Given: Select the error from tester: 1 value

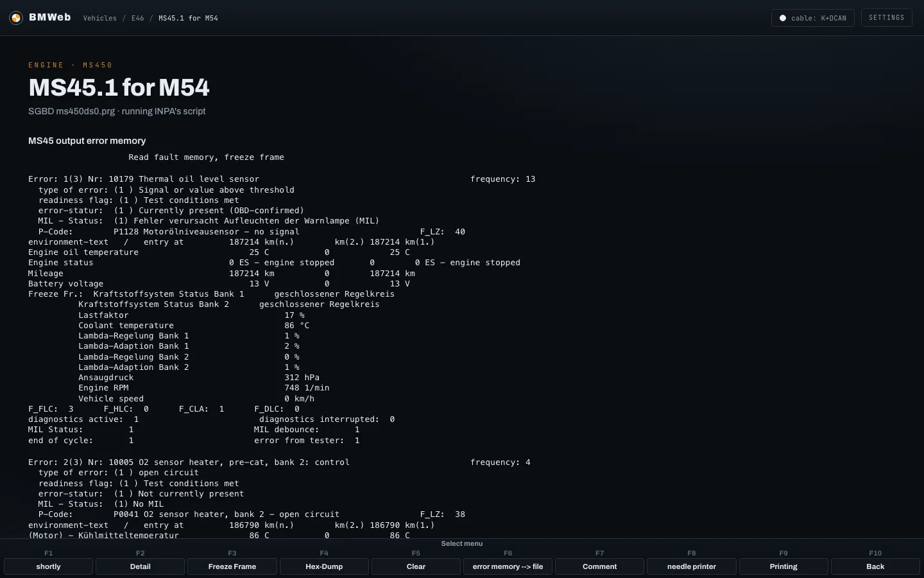Looking at the screenshot, I should click(x=307, y=441).
